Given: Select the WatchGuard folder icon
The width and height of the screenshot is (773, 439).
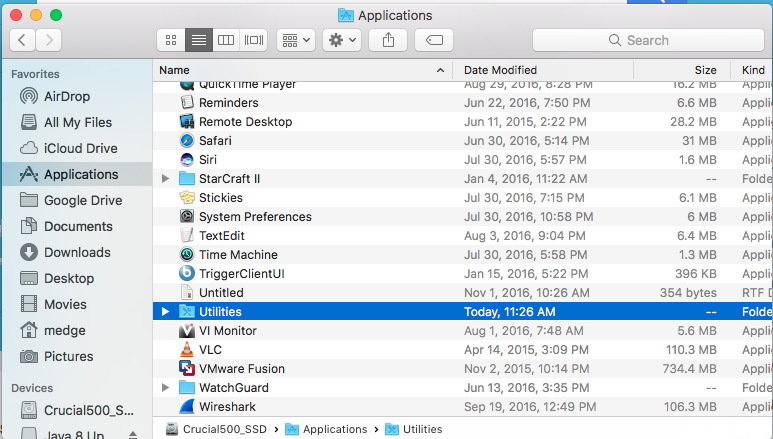Looking at the screenshot, I should tap(187, 388).
